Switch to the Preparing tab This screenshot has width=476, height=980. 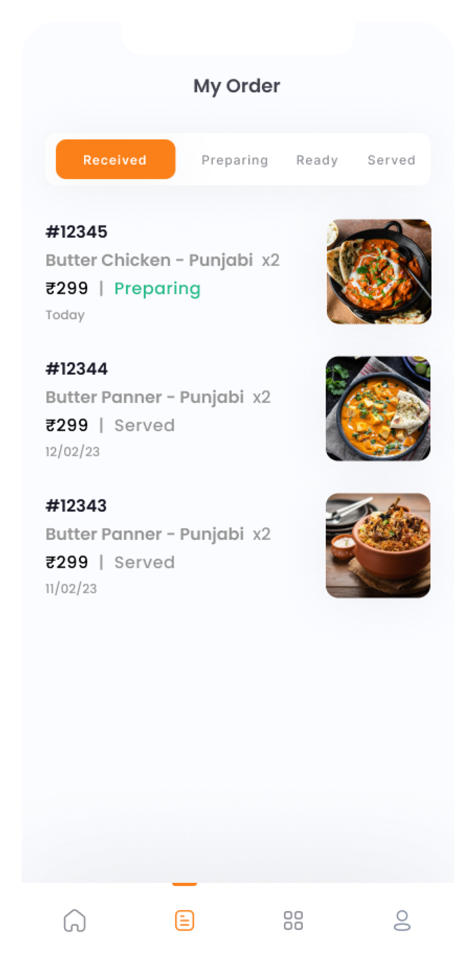pos(235,160)
